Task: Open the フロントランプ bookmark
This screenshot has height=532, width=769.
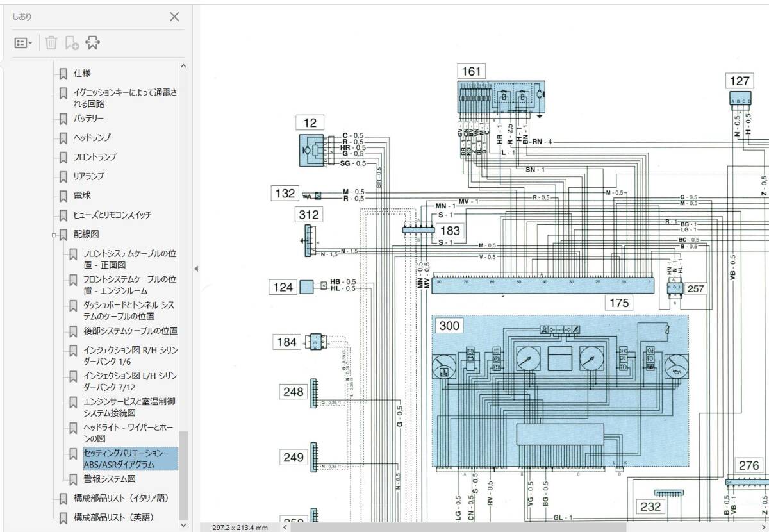Action: [x=95, y=157]
